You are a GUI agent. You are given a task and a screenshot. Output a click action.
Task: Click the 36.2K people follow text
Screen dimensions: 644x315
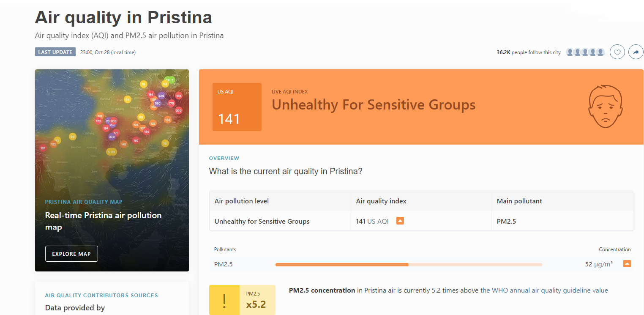529,52
